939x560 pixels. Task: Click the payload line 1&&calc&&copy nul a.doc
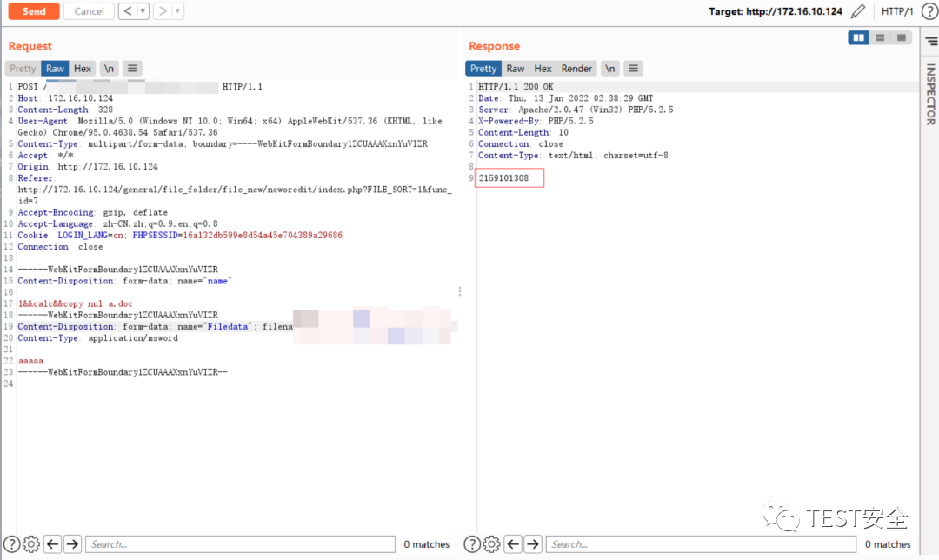[x=76, y=303]
